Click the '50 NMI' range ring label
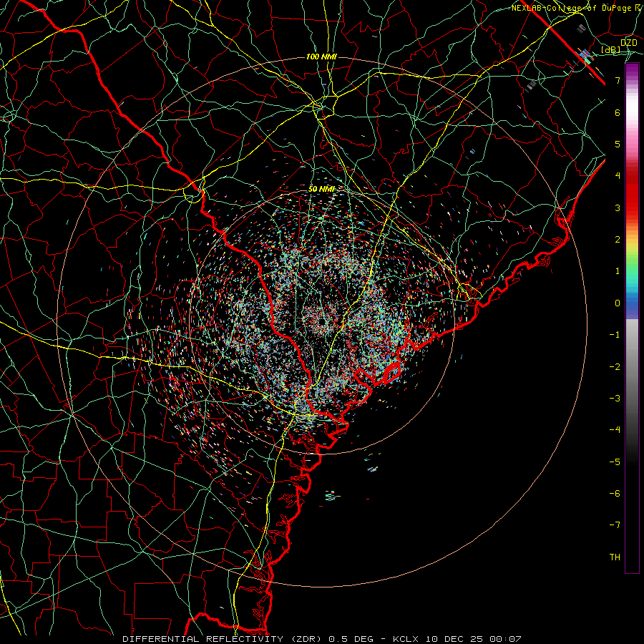Image resolution: width=644 pixels, height=644 pixels. coord(322,189)
